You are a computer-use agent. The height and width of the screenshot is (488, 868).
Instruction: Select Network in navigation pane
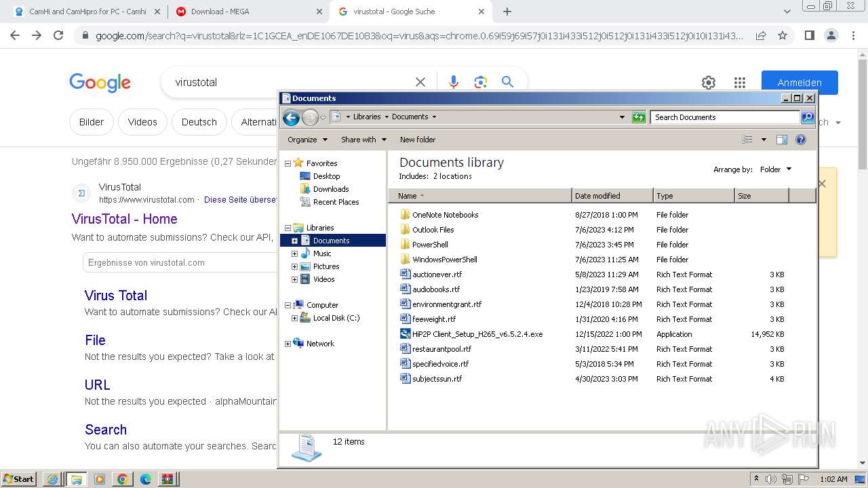click(320, 344)
